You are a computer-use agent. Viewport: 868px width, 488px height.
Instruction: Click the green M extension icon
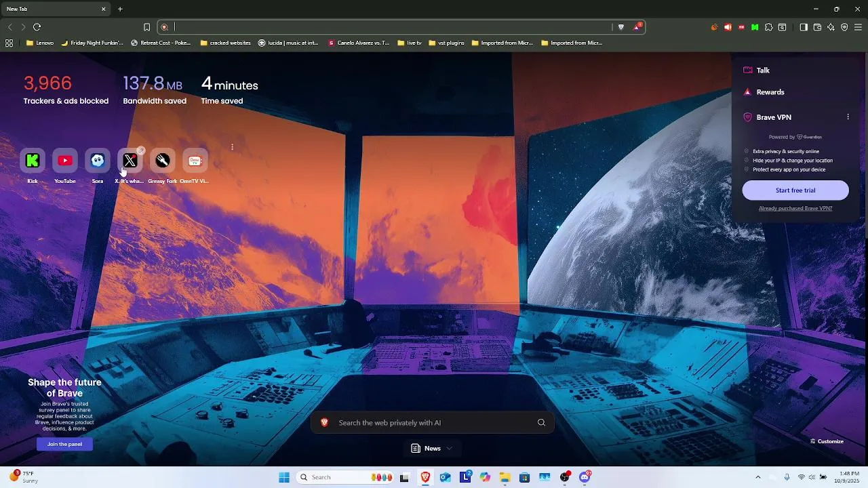[x=755, y=27]
